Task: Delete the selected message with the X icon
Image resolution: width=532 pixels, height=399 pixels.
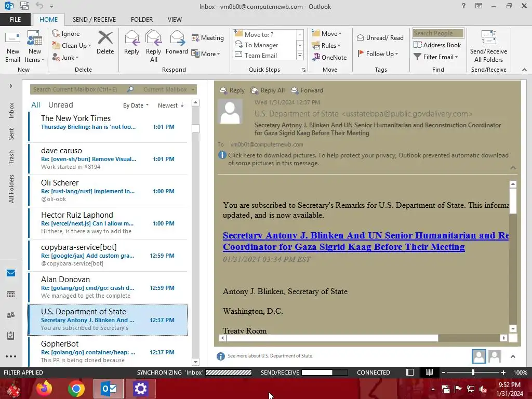Action: 105,43
